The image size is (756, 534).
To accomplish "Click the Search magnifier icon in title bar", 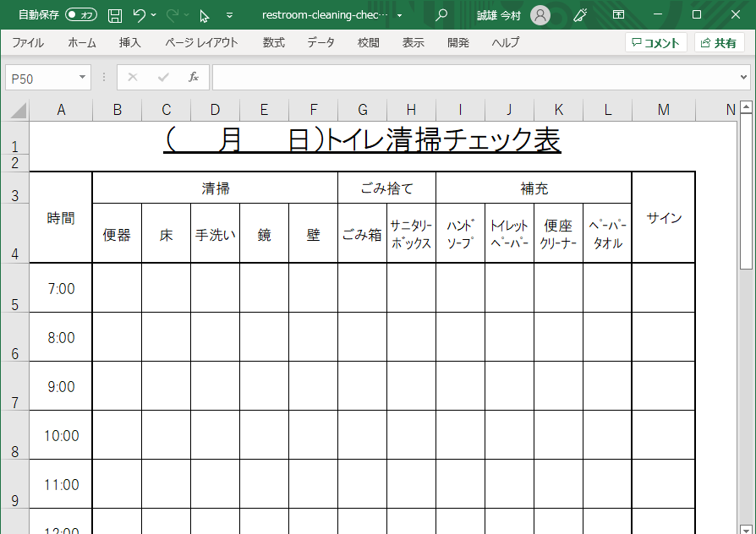I will tap(441, 15).
